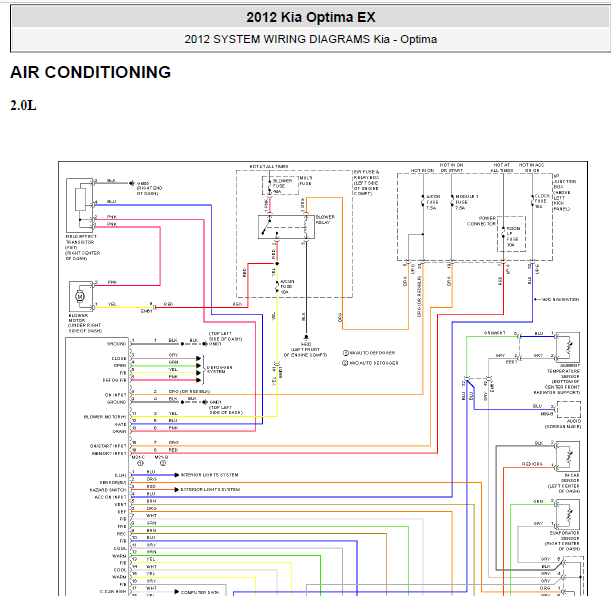
Task: Click the 'A/CON FUSE 10A' label below relay
Action: click(x=287, y=287)
